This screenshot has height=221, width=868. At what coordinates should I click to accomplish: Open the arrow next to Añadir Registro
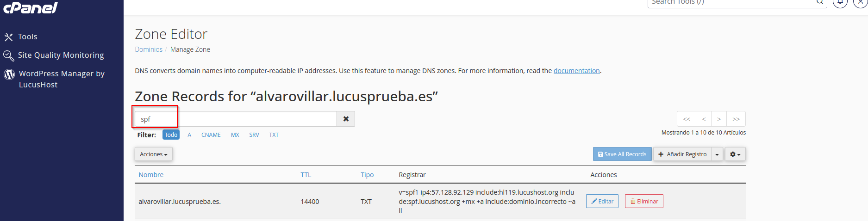point(717,154)
